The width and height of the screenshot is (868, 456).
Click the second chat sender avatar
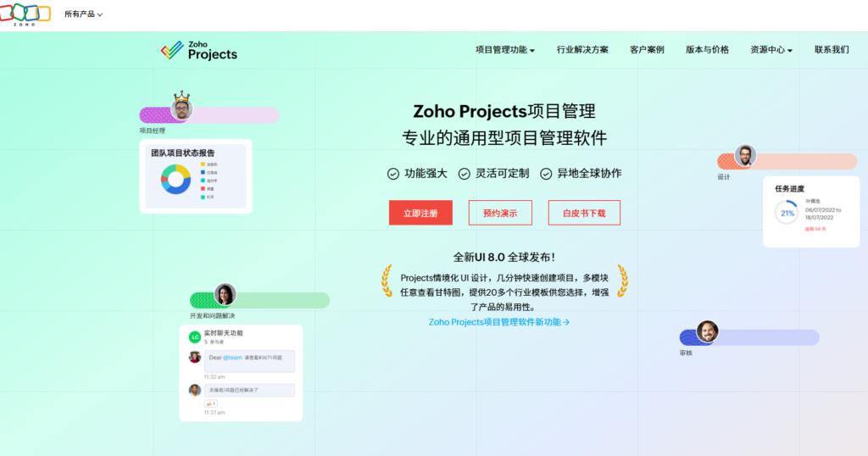[x=194, y=390]
